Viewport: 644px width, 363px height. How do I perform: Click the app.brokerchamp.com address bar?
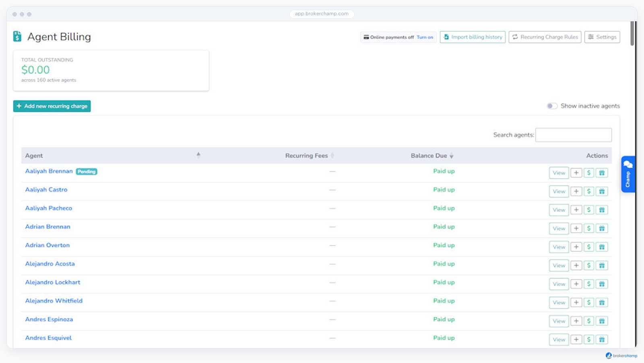coord(322,14)
